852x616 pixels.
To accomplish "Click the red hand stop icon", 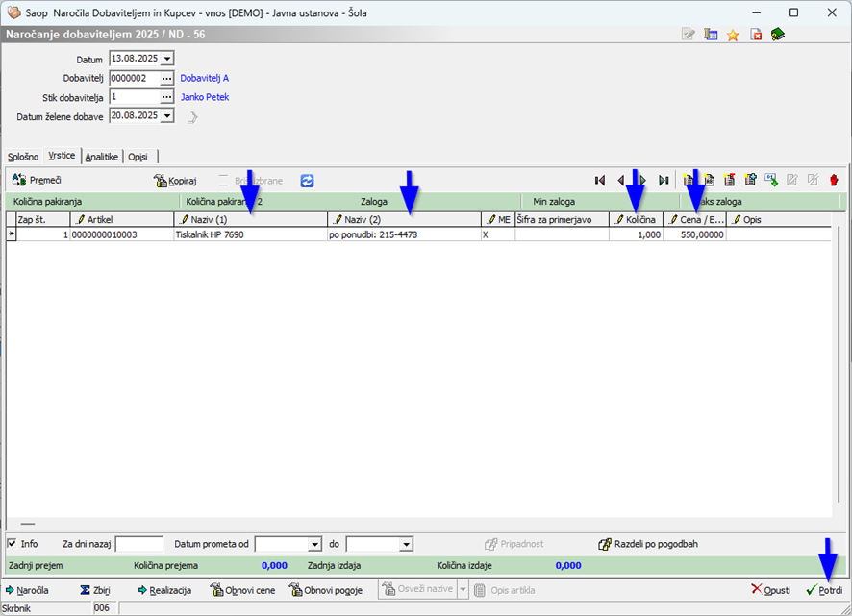I will tap(834, 180).
